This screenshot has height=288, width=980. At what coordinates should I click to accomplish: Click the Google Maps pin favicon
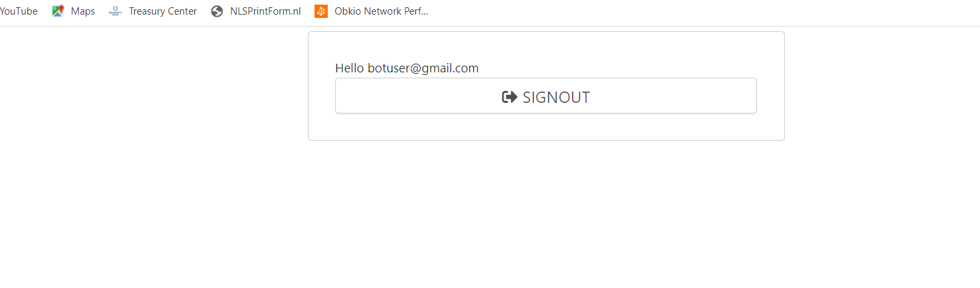[58, 11]
